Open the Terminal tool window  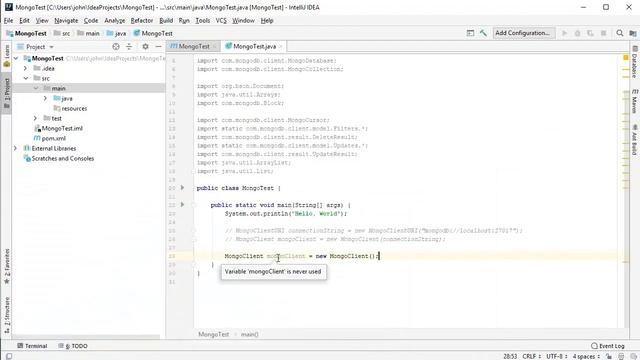point(32,346)
